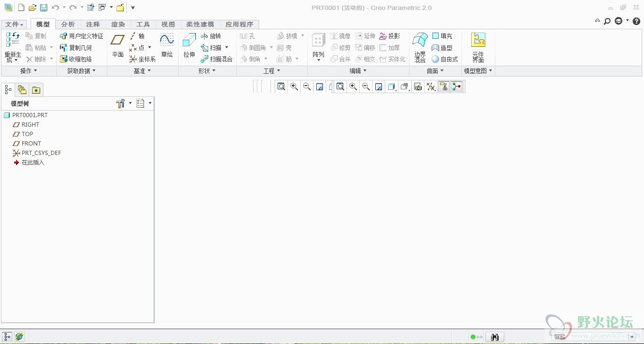The width and height of the screenshot is (644, 344).
Task: Expand the 获取数据 get data group
Action: (81, 71)
